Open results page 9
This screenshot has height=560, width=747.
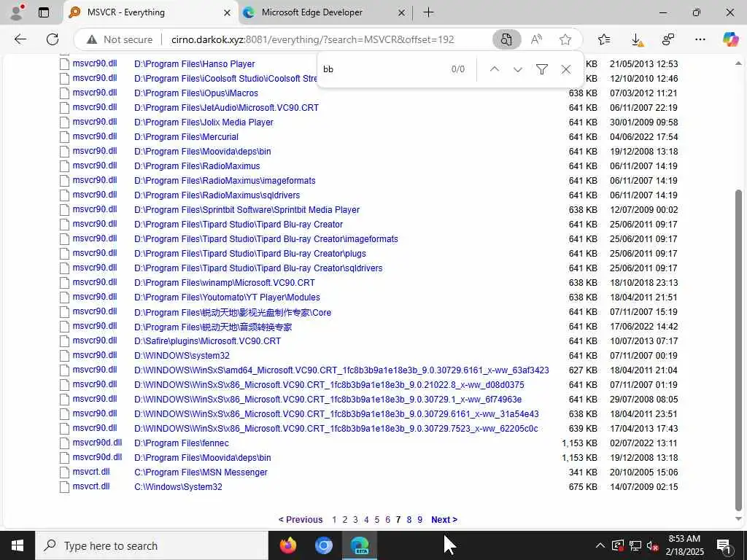point(419,519)
